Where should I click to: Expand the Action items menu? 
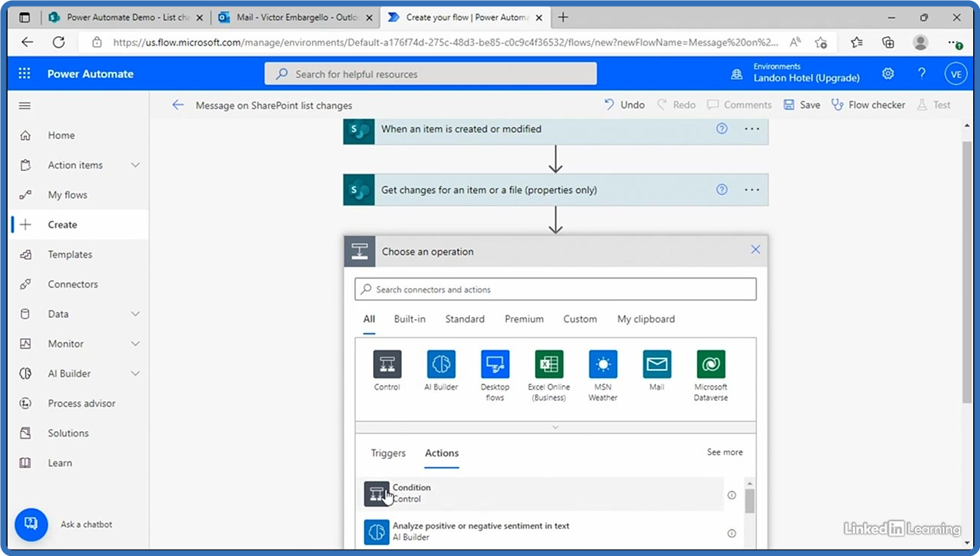coord(135,165)
